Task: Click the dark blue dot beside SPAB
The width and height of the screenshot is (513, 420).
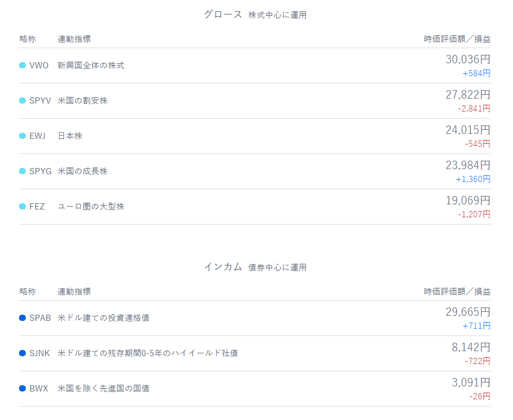Action: (x=22, y=318)
